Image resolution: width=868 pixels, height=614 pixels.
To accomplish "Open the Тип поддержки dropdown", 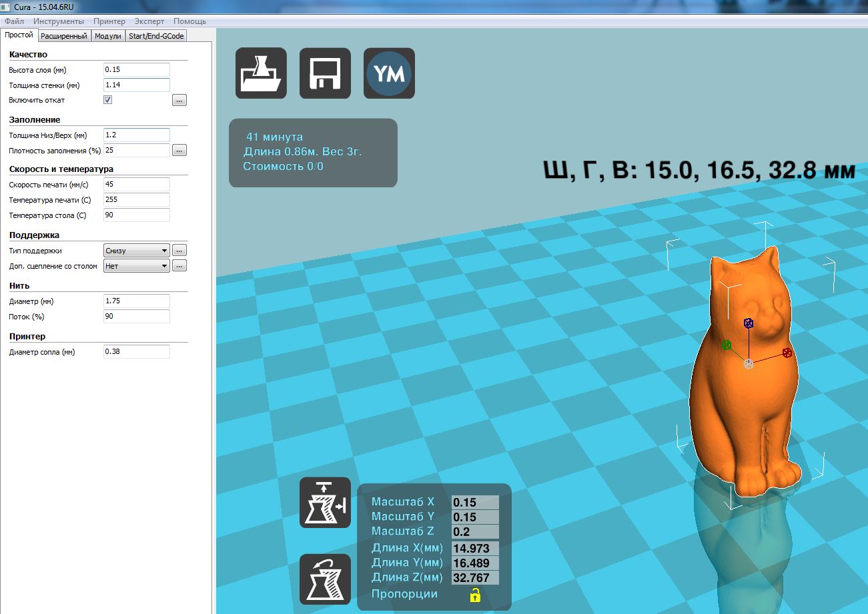I will coord(137,251).
